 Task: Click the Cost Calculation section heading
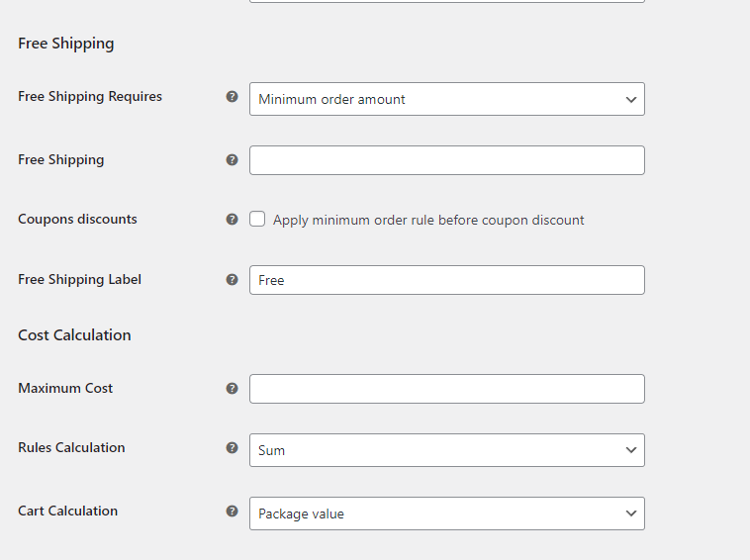tap(74, 335)
